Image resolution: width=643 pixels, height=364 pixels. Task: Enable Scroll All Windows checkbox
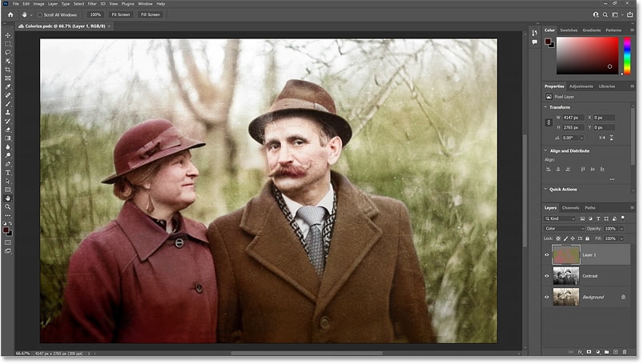pos(40,14)
